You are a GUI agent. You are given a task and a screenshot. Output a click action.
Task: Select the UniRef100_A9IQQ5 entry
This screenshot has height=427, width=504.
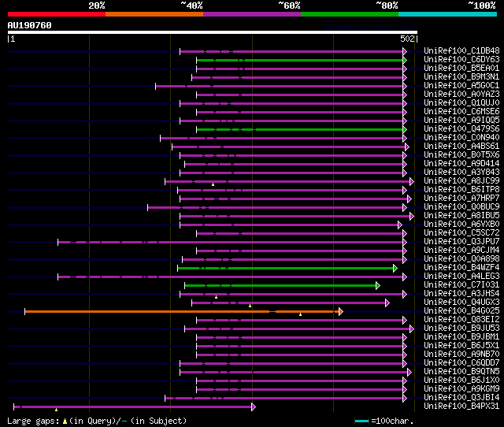click(x=461, y=121)
